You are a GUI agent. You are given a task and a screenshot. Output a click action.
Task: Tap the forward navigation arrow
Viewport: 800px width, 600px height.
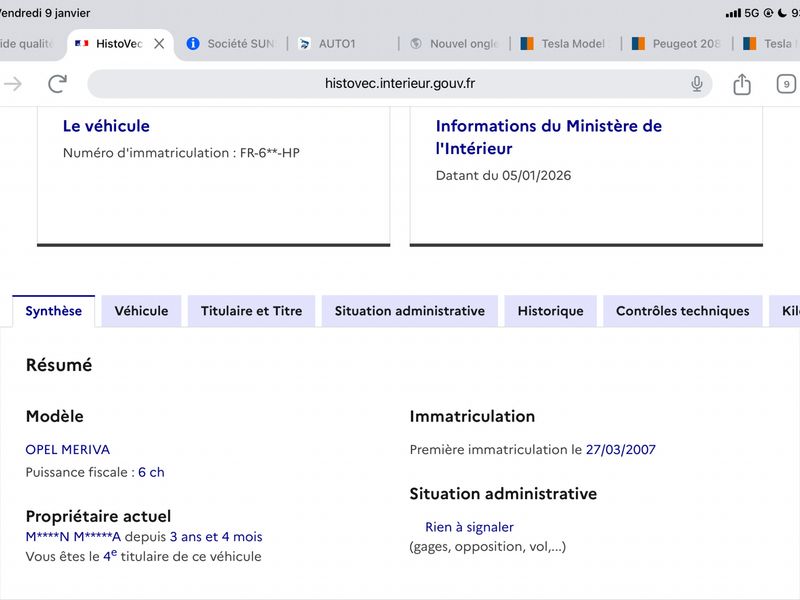tap(13, 84)
